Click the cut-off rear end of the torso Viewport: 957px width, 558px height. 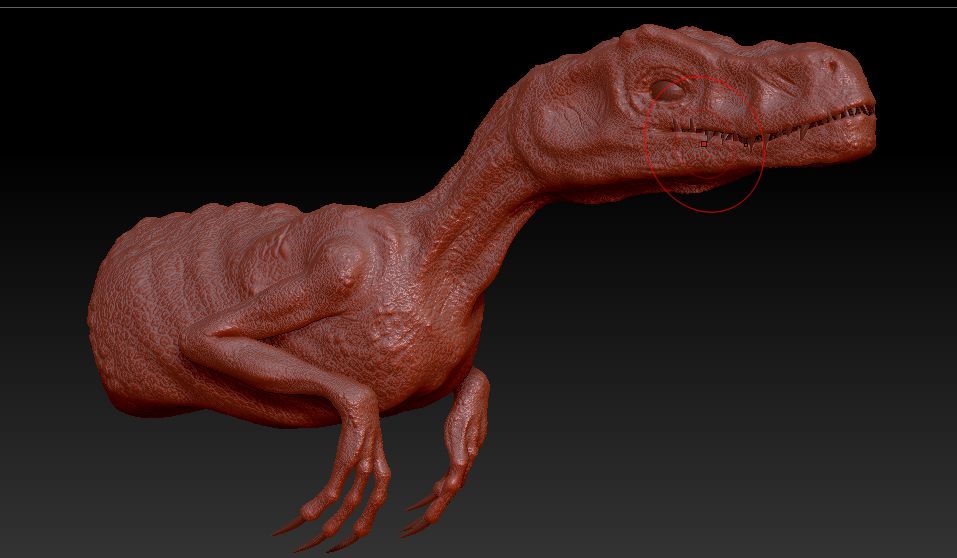click(105, 320)
